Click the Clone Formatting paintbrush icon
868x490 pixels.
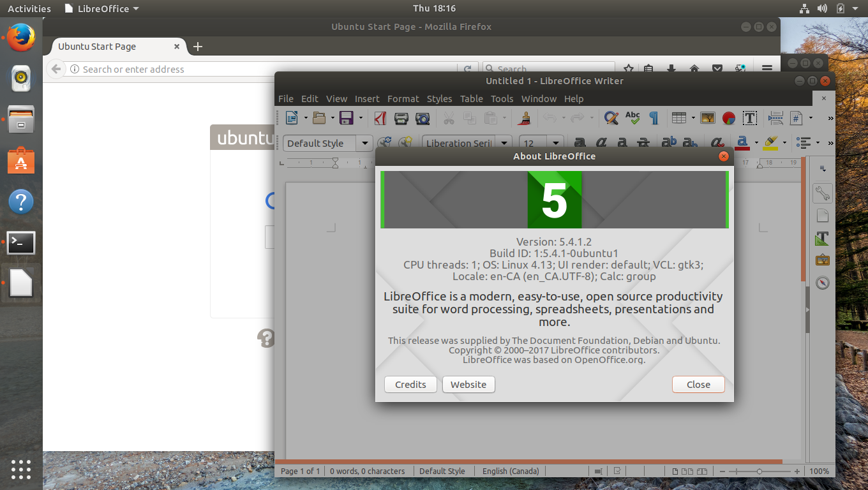[x=523, y=118]
